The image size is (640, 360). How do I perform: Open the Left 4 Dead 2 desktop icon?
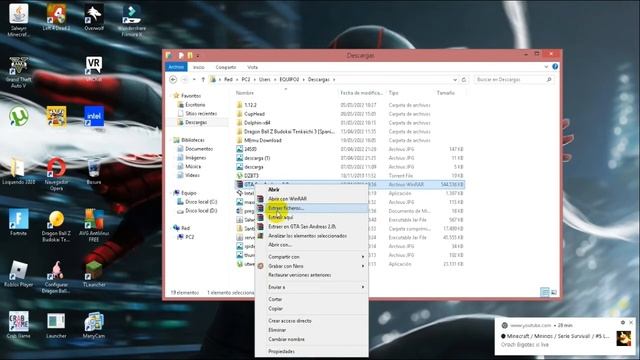pos(56,17)
